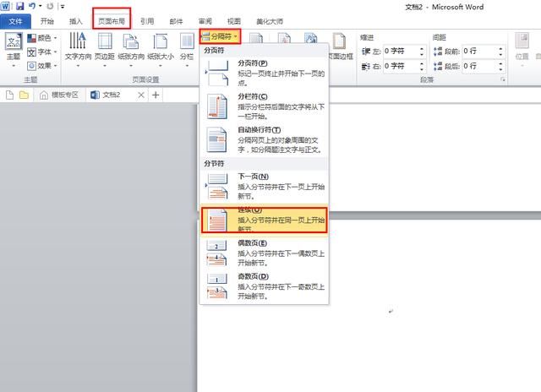Click the 分栏符(C) column break thumbnail icon

tap(216, 106)
